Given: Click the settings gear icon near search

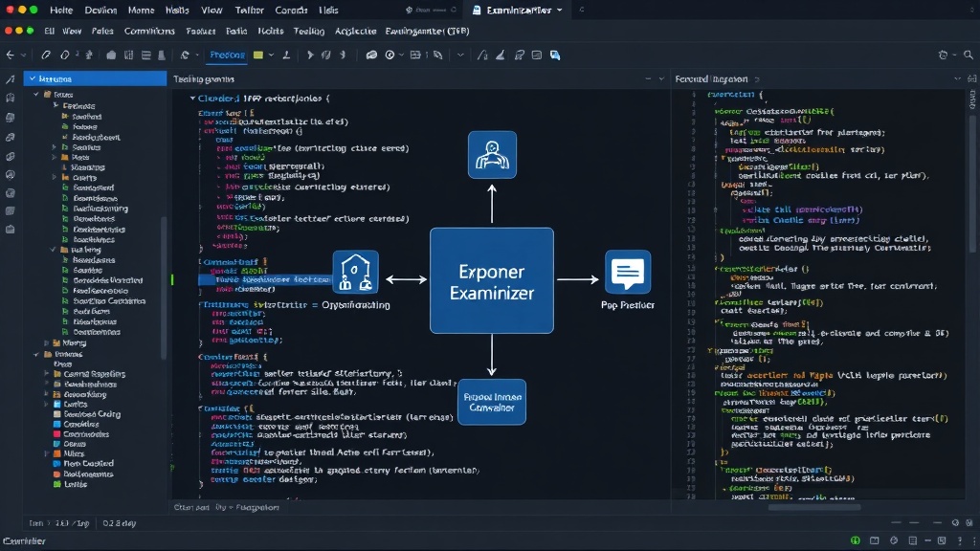Looking at the screenshot, I should [943, 55].
